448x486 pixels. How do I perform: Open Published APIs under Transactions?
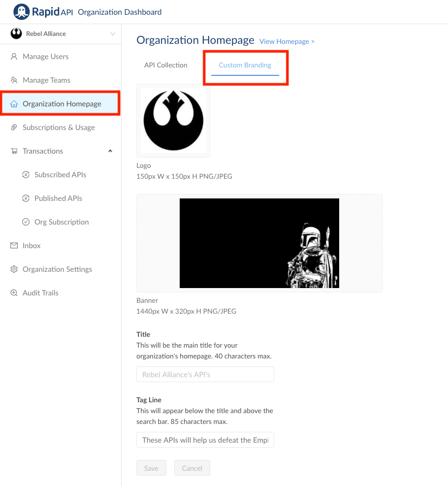61,198
